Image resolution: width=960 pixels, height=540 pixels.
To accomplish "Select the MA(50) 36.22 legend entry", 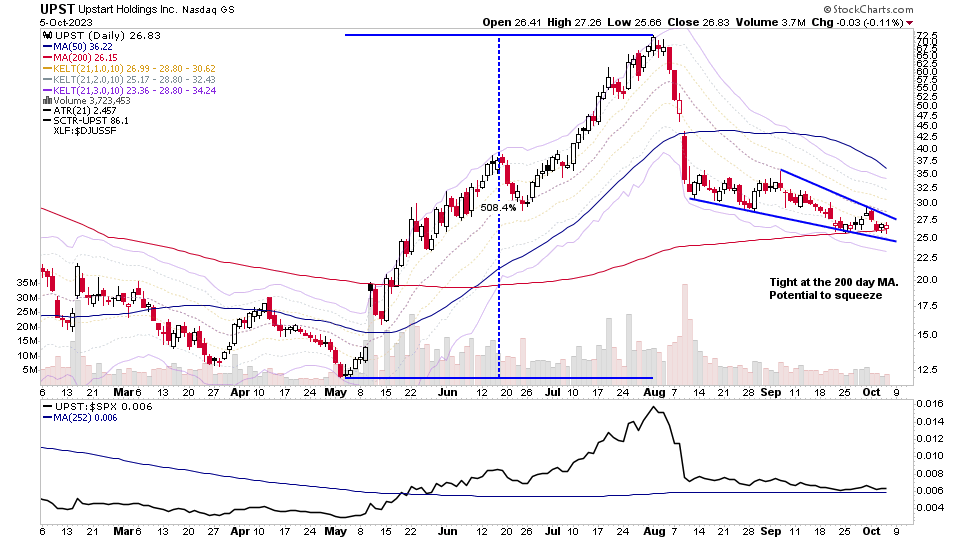I will coord(78,47).
